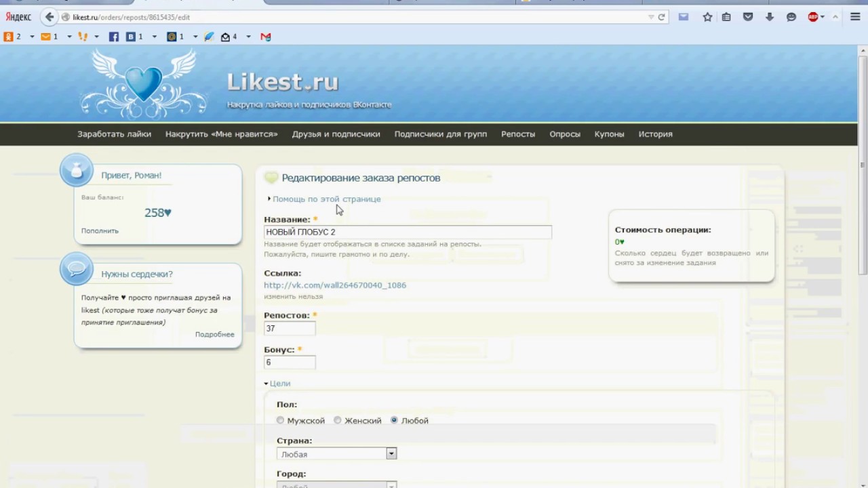Viewport: 868px width, 488px height.
Task: Click the browser back arrow button
Action: (x=49, y=17)
